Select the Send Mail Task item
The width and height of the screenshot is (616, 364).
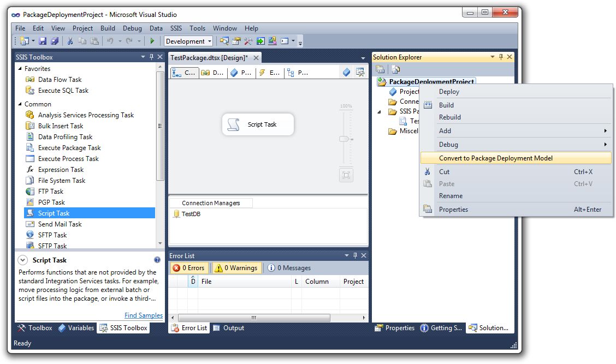tap(60, 224)
